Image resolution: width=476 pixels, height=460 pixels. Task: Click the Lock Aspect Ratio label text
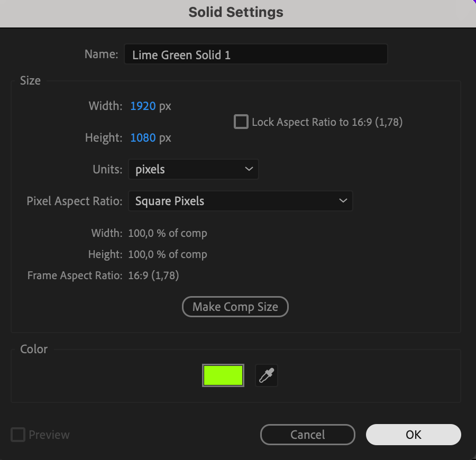point(327,122)
